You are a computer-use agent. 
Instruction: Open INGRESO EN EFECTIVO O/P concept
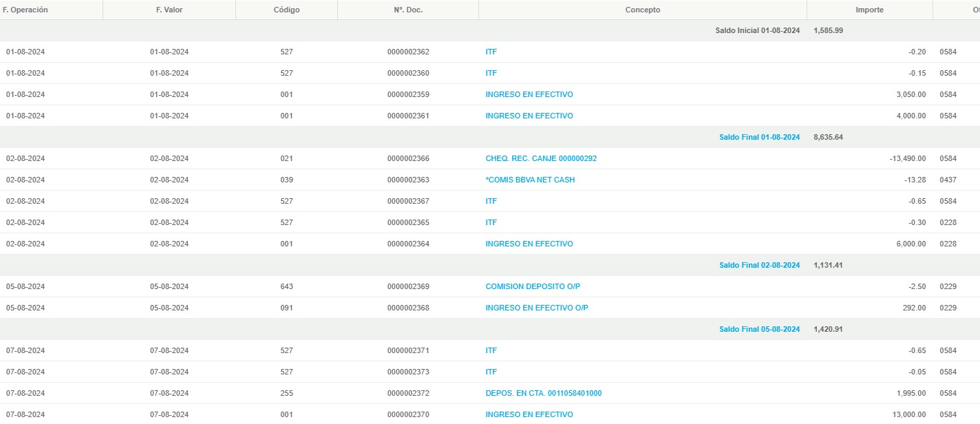(x=537, y=308)
